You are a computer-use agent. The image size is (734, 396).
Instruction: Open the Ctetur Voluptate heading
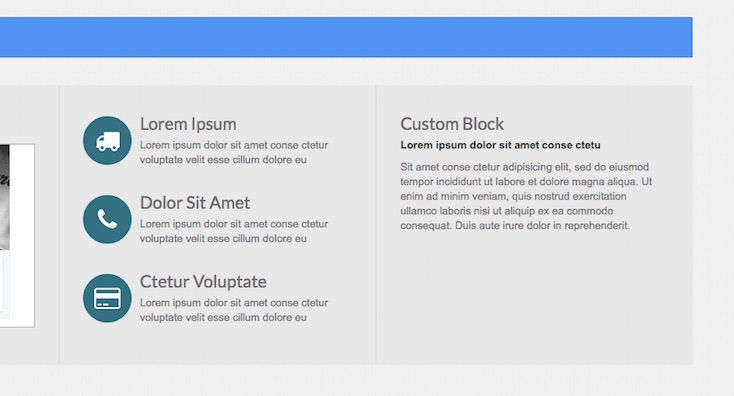click(203, 282)
